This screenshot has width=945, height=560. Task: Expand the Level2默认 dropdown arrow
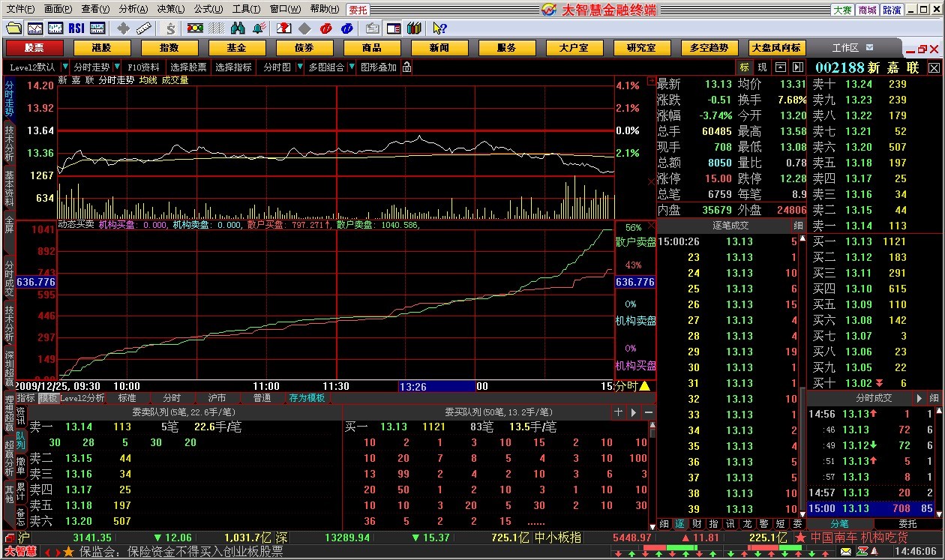point(65,67)
